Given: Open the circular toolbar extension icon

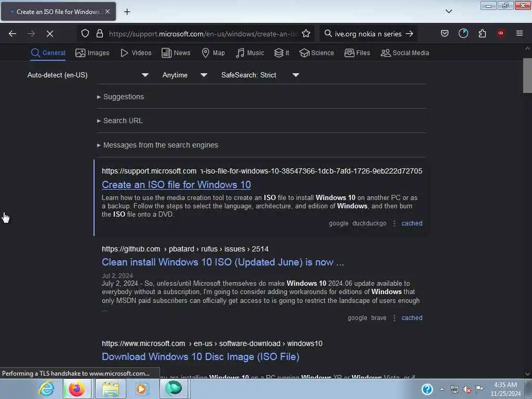Looking at the screenshot, I should click(463, 33).
